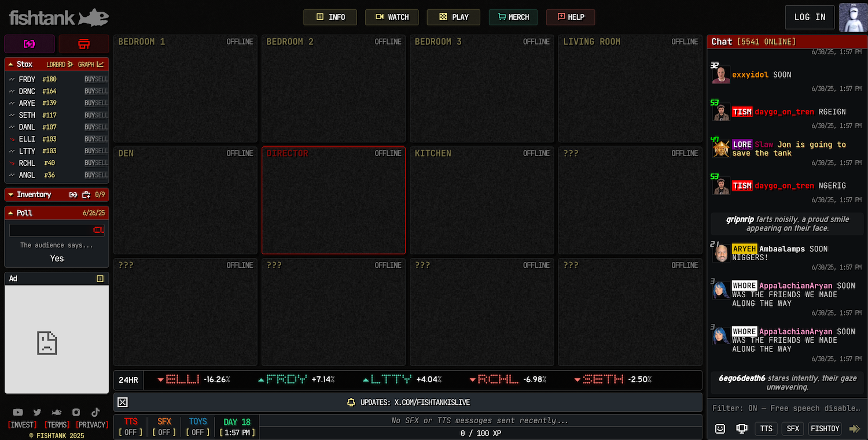Open the fish icon social link

pyautogui.click(x=57, y=412)
